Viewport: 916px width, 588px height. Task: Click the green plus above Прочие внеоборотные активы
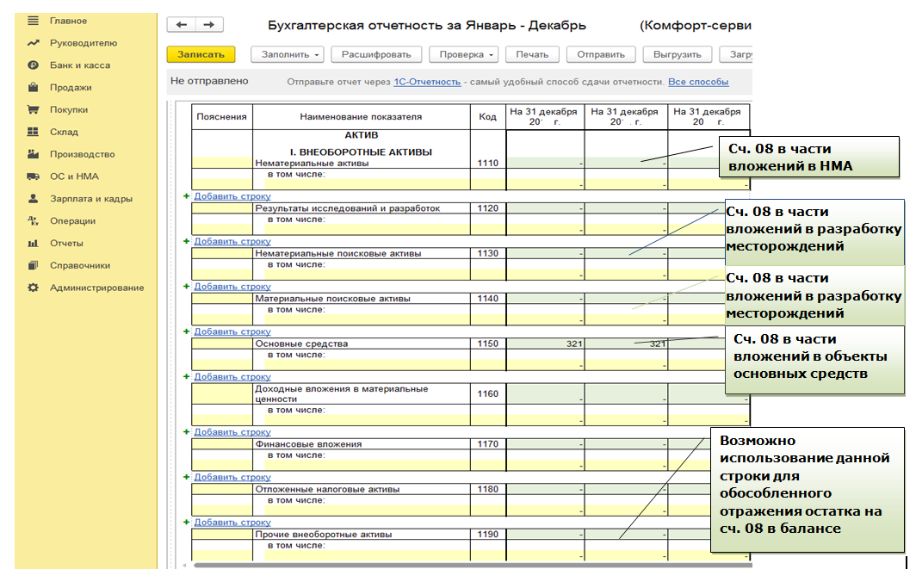(x=186, y=522)
